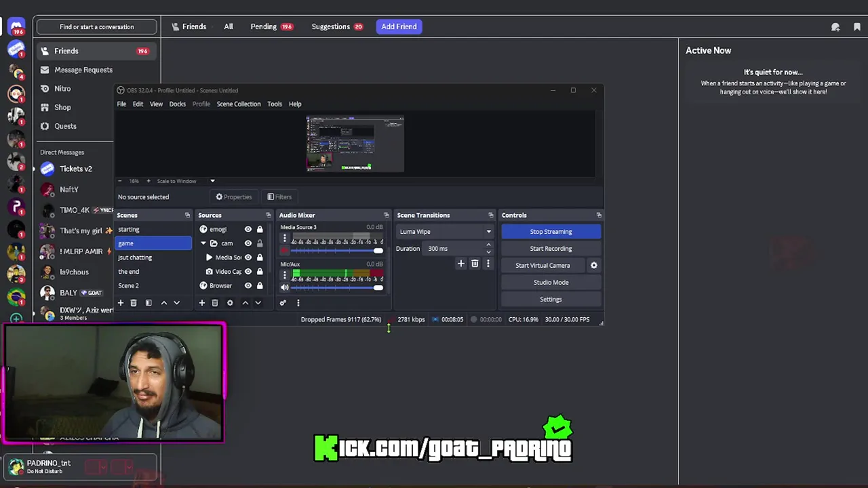
Task: Undock the Controls panel
Action: 598,215
